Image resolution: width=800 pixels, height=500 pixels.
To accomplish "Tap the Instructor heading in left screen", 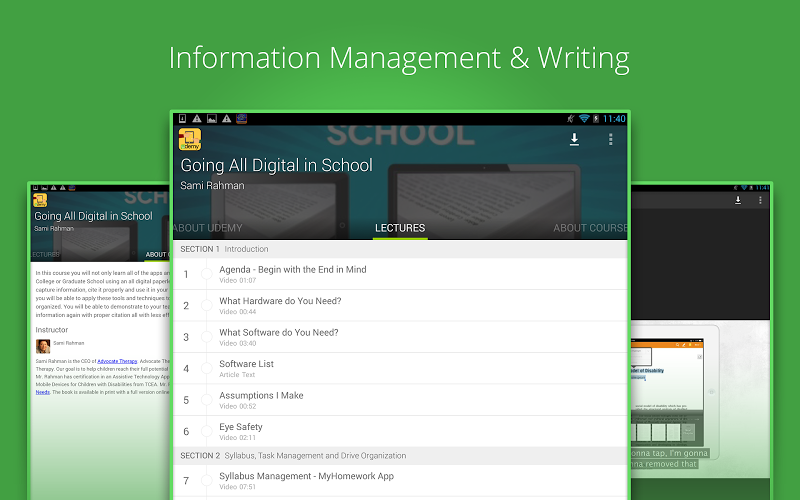I will [x=52, y=330].
